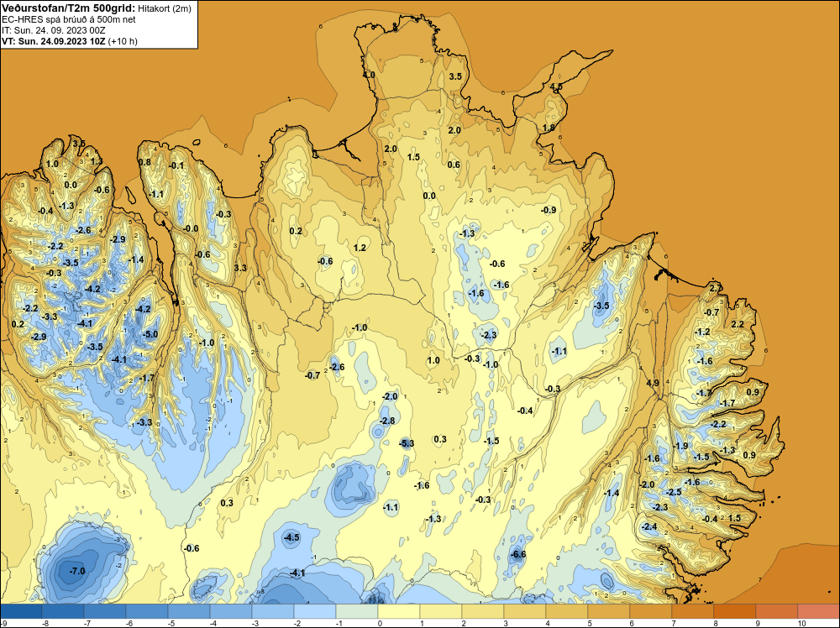Click the legend swatch between 9 and 10
This screenshot has height=628, width=840.
777,611
